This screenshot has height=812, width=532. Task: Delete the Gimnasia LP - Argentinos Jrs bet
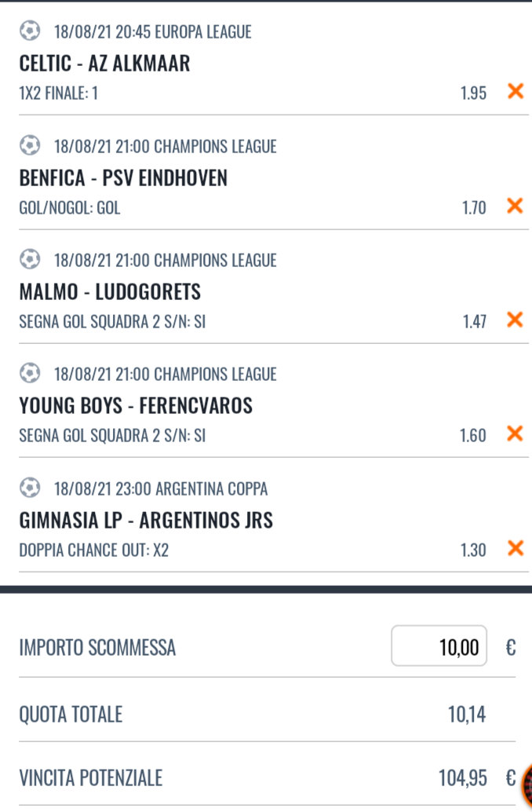pyautogui.click(x=516, y=548)
